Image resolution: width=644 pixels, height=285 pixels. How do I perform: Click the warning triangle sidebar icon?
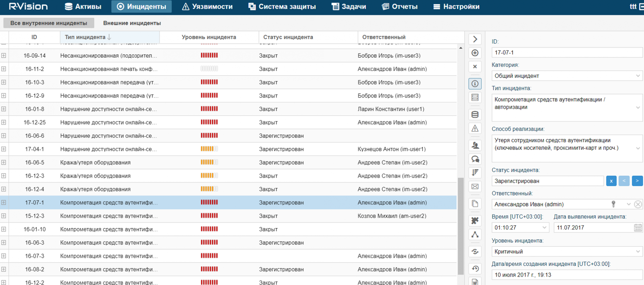tap(475, 128)
